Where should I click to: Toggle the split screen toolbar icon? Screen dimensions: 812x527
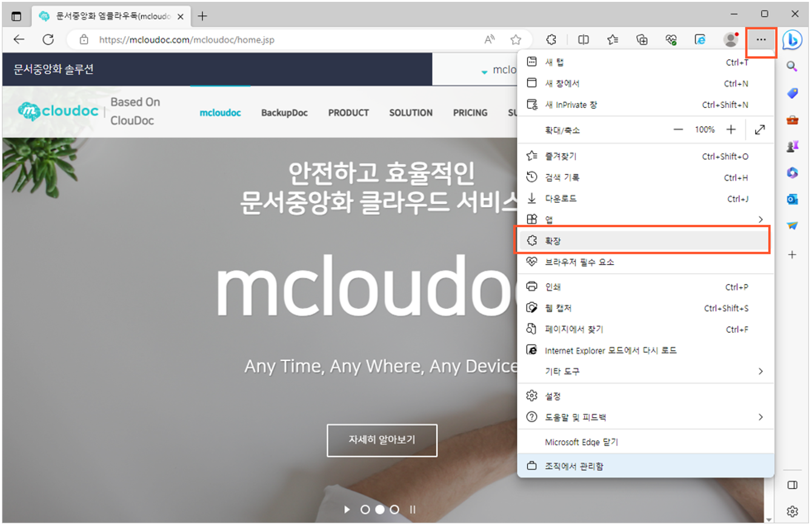584,39
